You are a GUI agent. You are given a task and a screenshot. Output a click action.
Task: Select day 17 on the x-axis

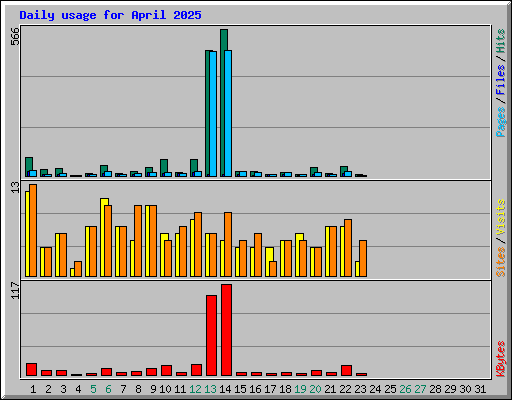point(270,389)
